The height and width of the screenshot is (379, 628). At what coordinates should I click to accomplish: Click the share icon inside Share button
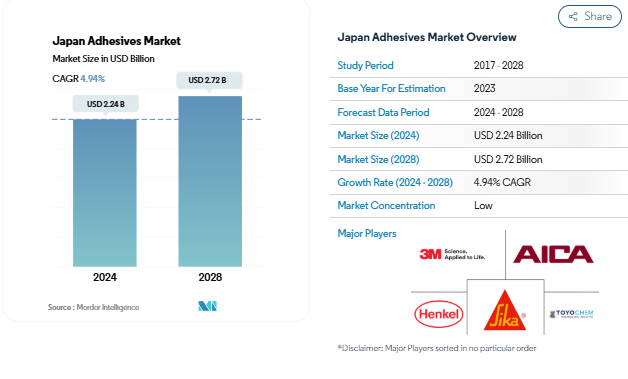point(573,16)
